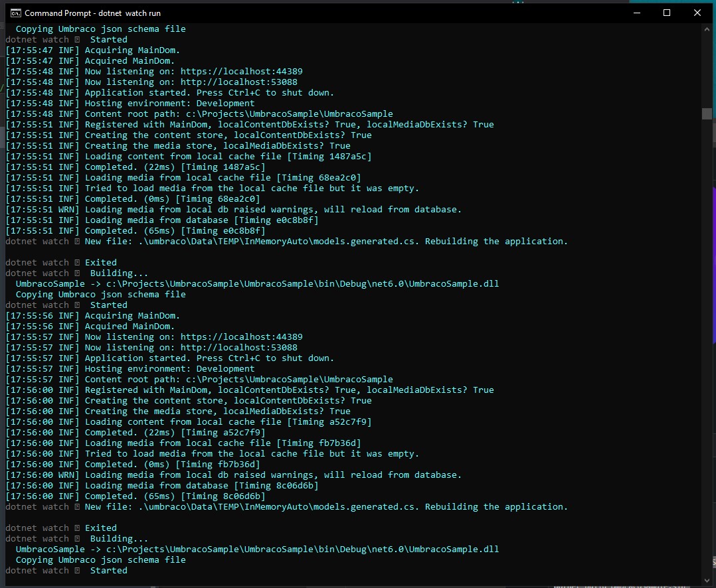Click https://localhost:44389 in the 17:55:57 line
This screenshot has height=588, width=716.
[241, 337]
